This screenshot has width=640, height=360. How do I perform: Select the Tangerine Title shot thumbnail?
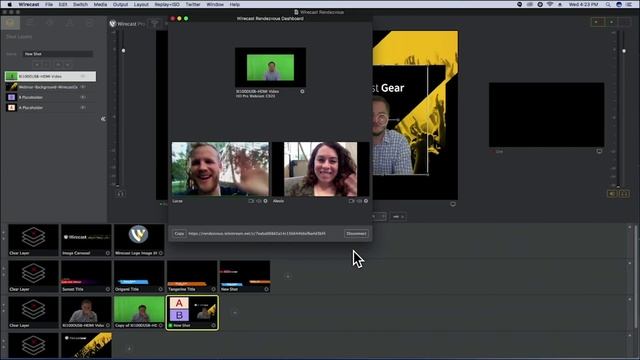point(192,276)
